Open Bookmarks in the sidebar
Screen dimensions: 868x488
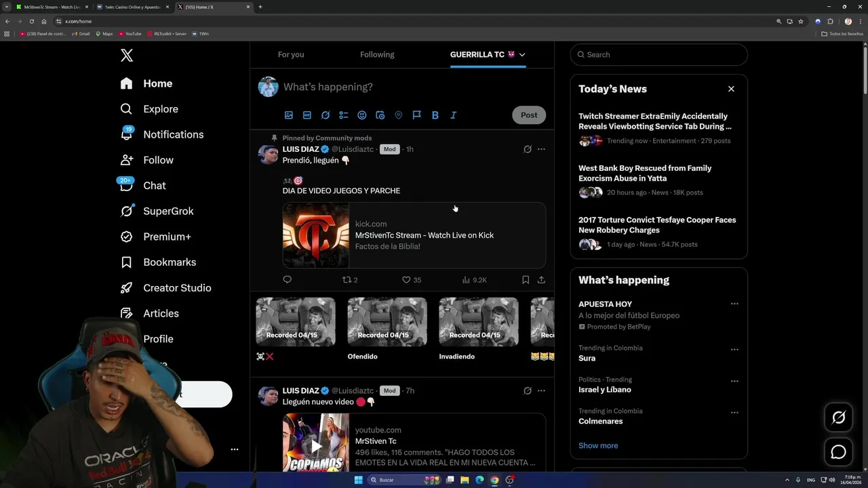158,262
